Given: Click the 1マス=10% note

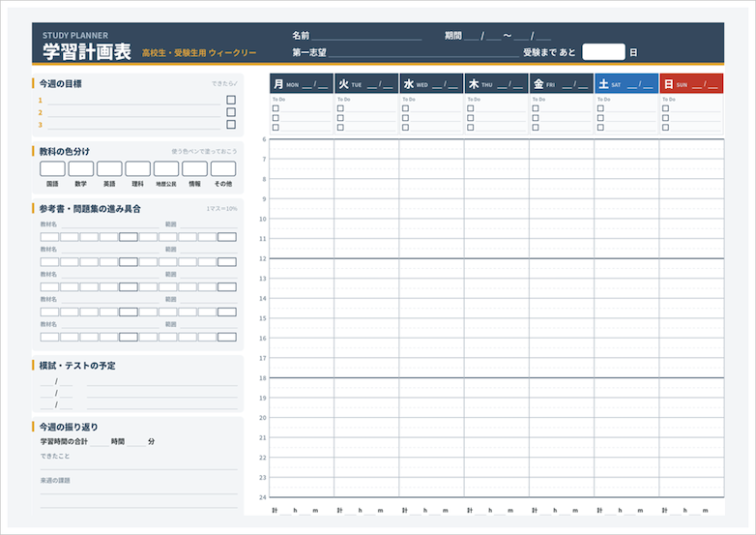Looking at the screenshot, I should tap(221, 209).
